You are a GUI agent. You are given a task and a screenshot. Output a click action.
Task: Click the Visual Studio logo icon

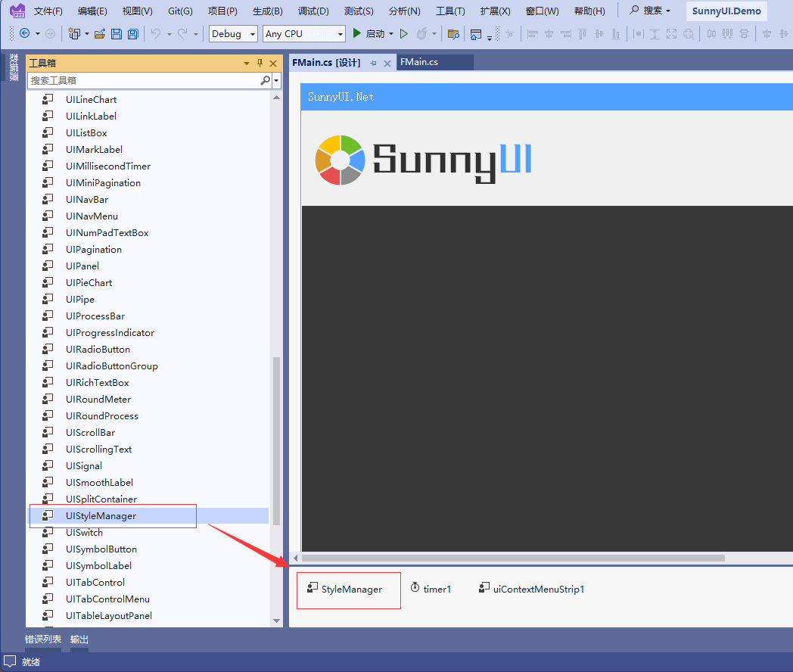click(17, 10)
